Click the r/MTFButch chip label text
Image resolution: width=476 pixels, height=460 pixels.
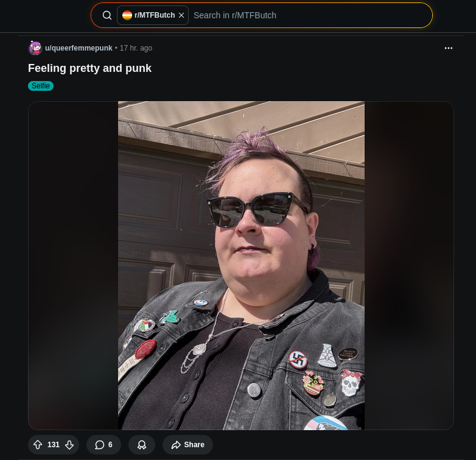(x=155, y=15)
